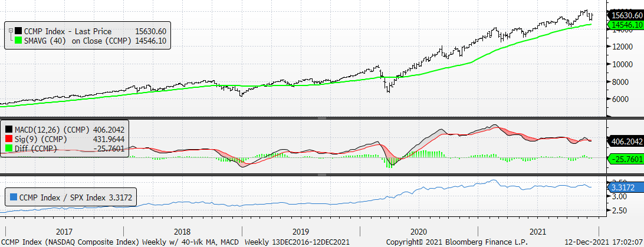The height and width of the screenshot is (247, 644).
Task: Click the 2019 year label on time axis
Action: (x=300, y=232)
